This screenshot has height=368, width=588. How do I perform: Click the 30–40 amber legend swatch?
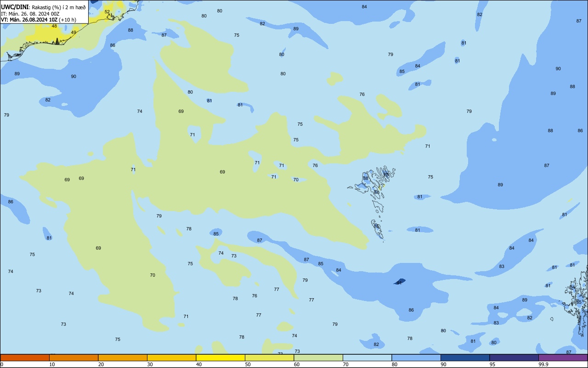coord(171,357)
